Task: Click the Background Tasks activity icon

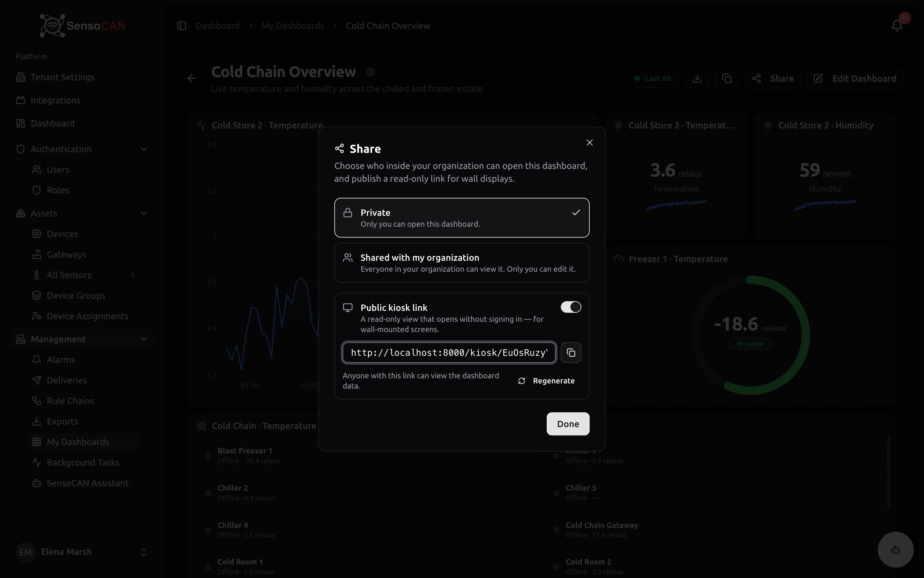Action: (37, 462)
